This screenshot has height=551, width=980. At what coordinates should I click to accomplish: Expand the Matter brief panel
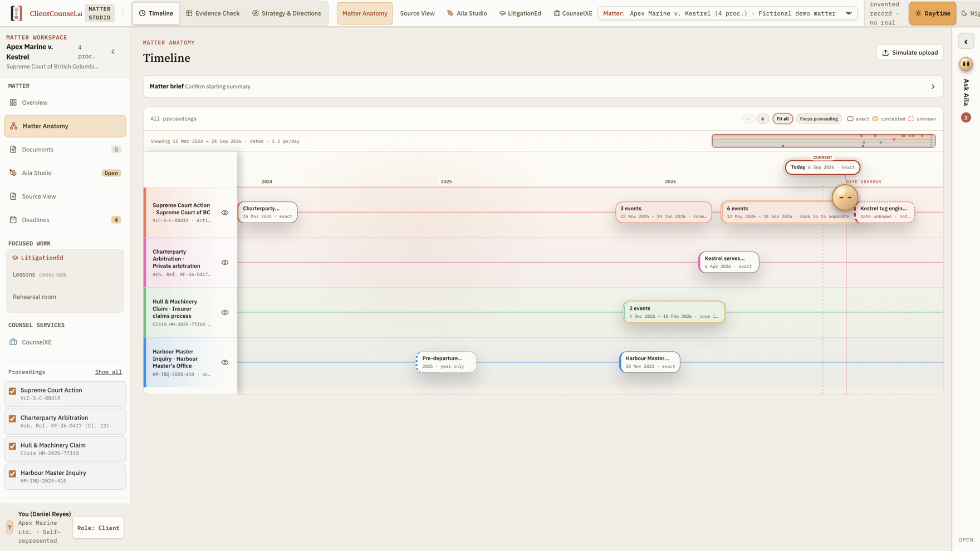point(543,86)
